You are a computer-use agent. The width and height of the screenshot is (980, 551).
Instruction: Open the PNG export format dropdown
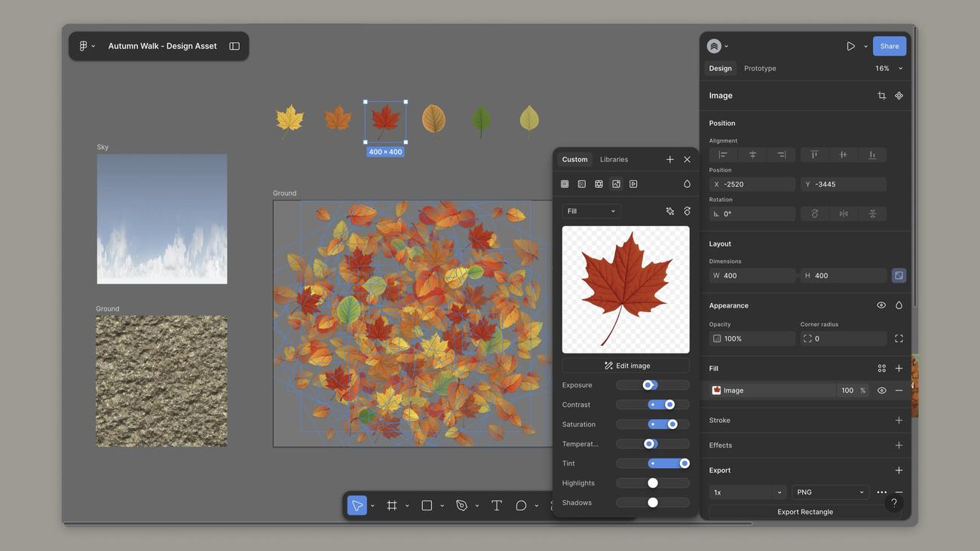click(830, 492)
